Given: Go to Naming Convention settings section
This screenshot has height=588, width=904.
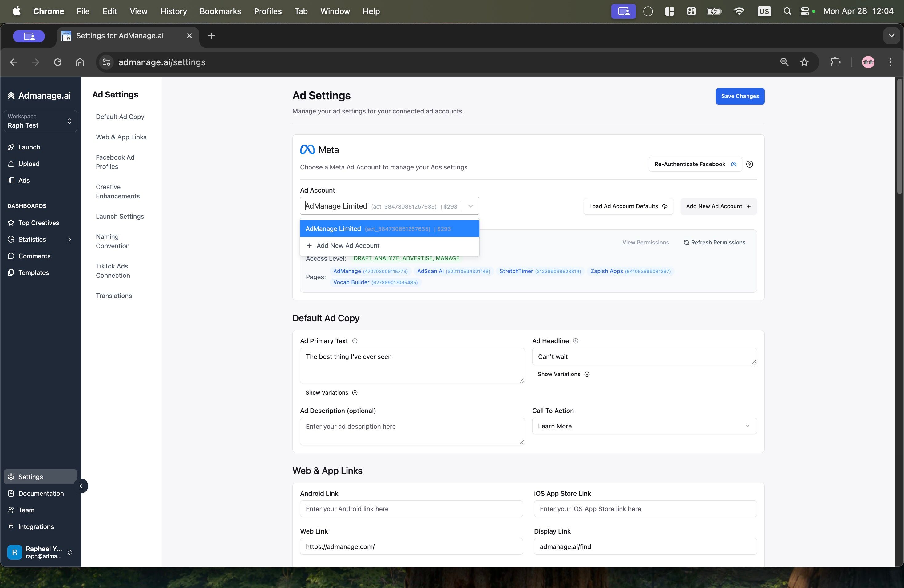Looking at the screenshot, I should click(x=113, y=241).
